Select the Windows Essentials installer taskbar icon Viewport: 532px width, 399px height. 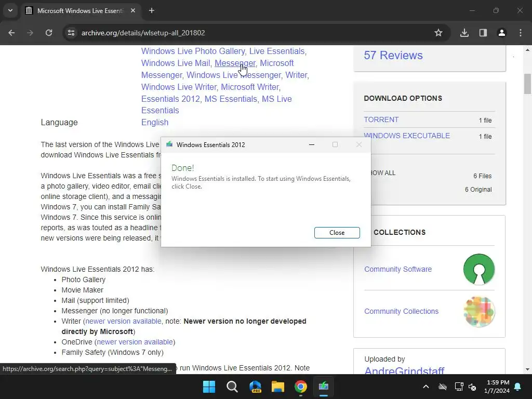[324, 387]
